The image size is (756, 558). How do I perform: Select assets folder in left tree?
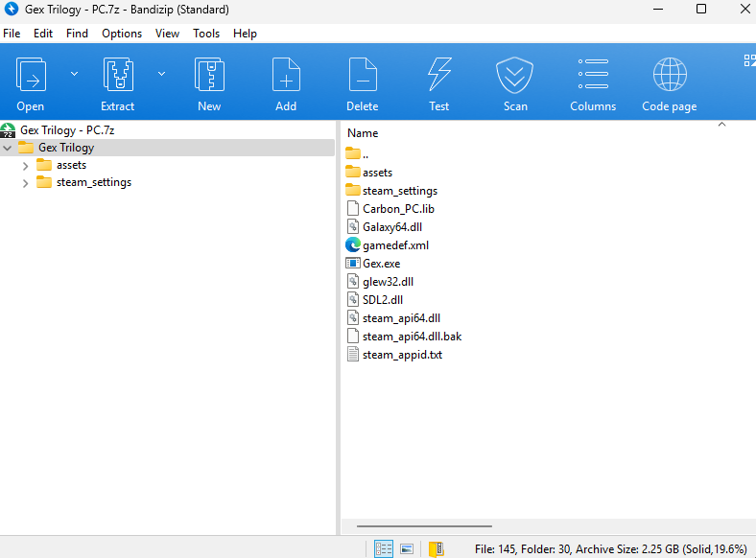pyautogui.click(x=71, y=165)
